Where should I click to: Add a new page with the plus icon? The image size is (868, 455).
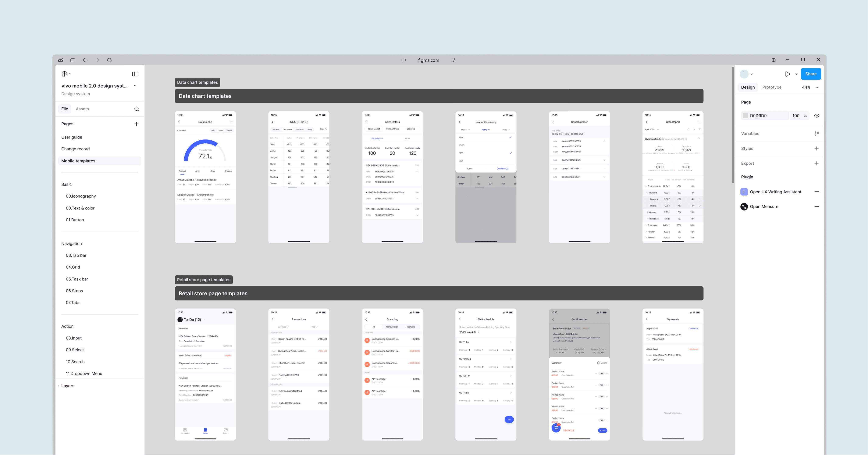tap(136, 124)
